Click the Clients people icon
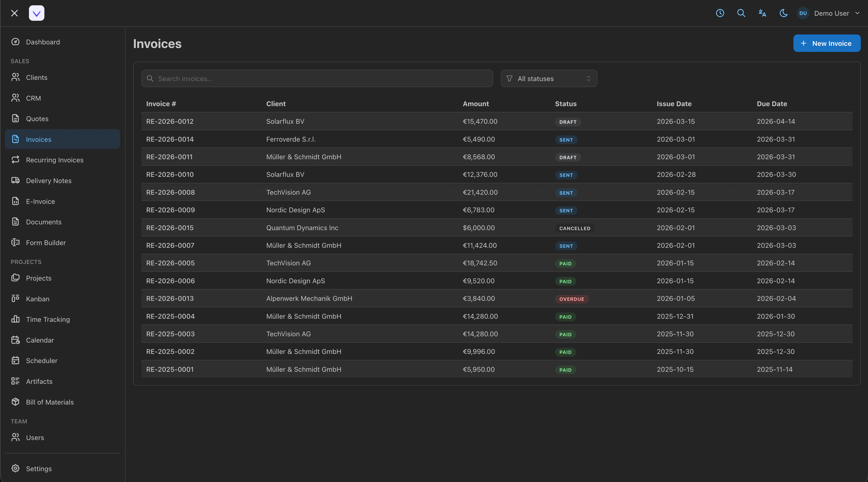This screenshot has height=482, width=868. click(15, 77)
